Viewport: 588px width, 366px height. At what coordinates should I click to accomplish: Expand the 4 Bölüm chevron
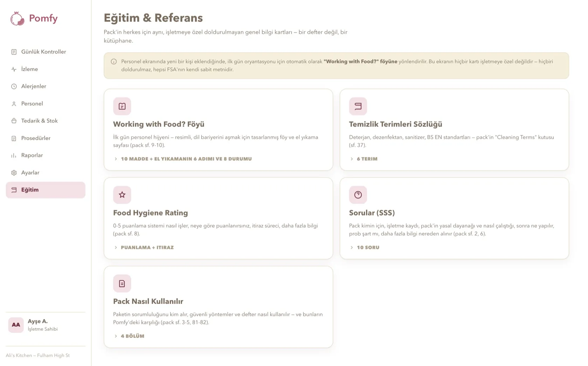coord(116,336)
